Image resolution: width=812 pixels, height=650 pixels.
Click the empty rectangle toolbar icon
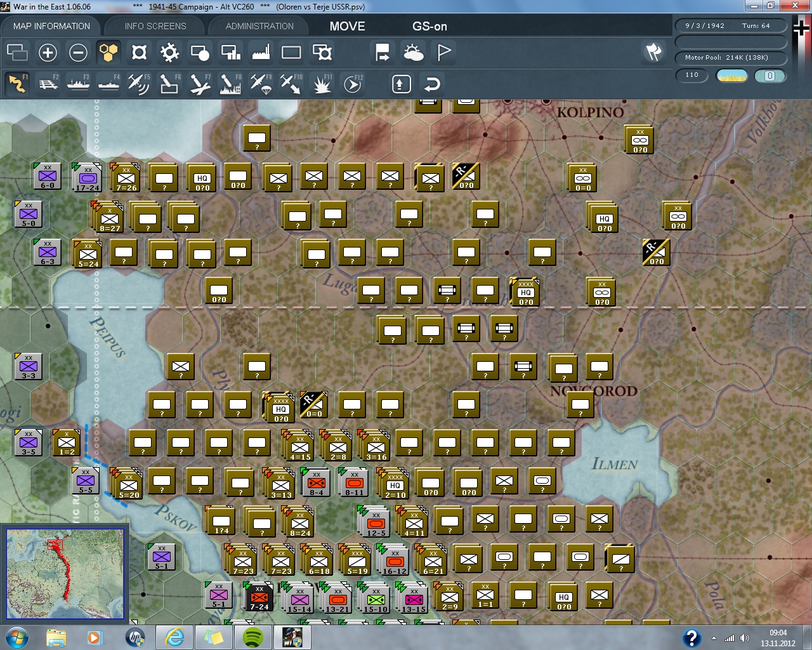tap(291, 52)
